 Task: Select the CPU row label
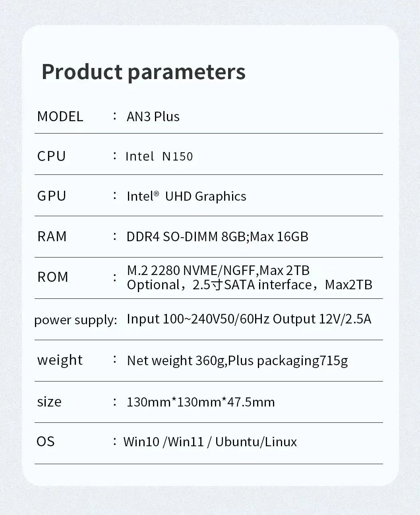[x=51, y=156]
